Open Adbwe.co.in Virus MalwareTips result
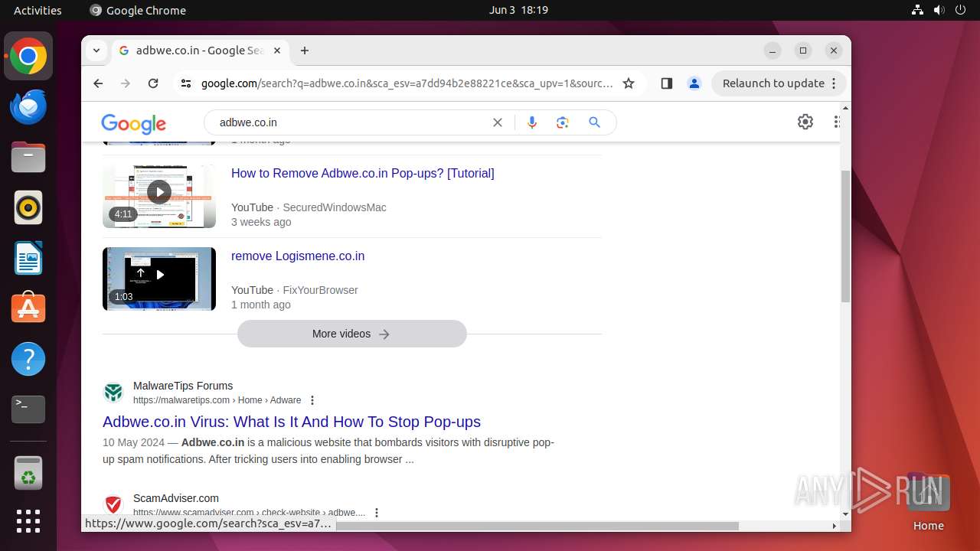 coord(292,422)
